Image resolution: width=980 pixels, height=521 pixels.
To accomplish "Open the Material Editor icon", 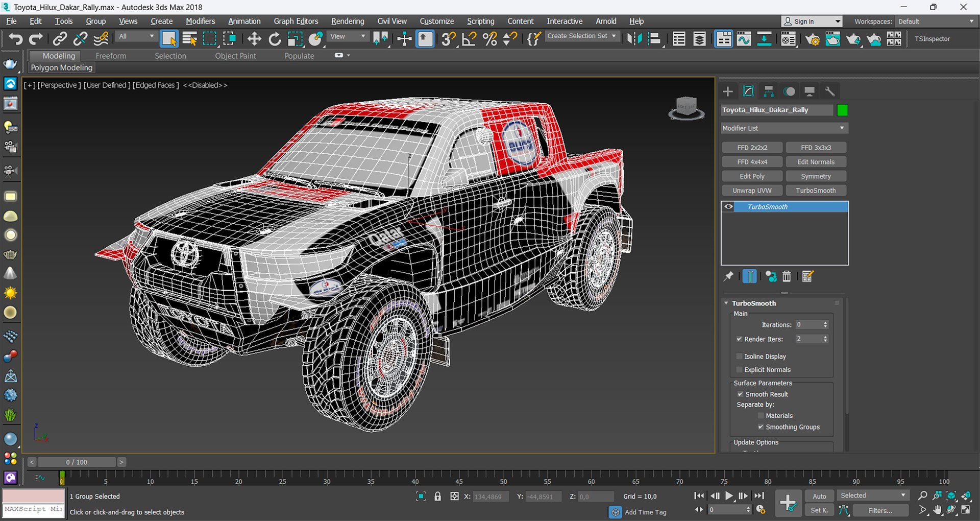I will (789, 39).
